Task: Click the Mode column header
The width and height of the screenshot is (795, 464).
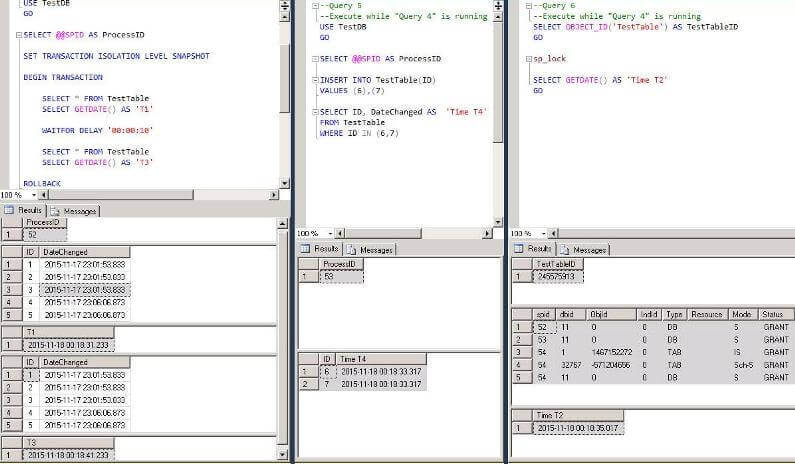Action: coord(743,314)
